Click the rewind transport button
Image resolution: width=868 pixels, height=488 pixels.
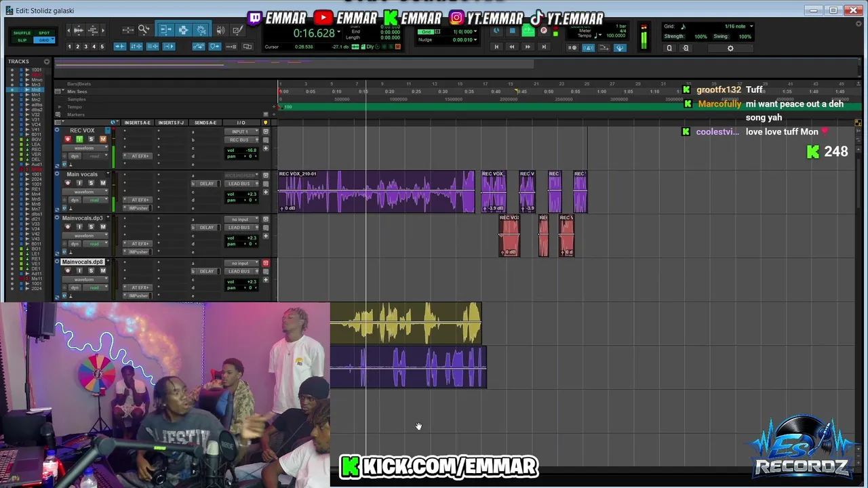[x=512, y=47]
